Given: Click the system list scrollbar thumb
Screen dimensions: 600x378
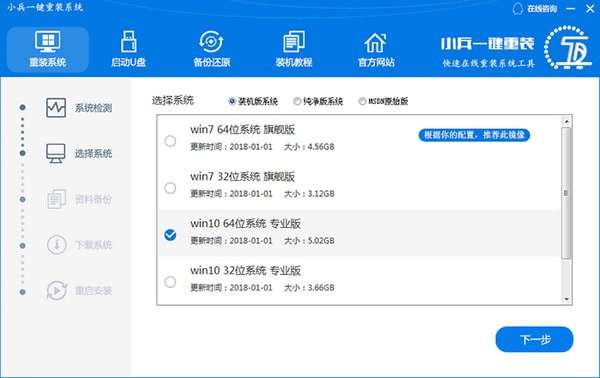Looking at the screenshot, I should click(x=566, y=193).
